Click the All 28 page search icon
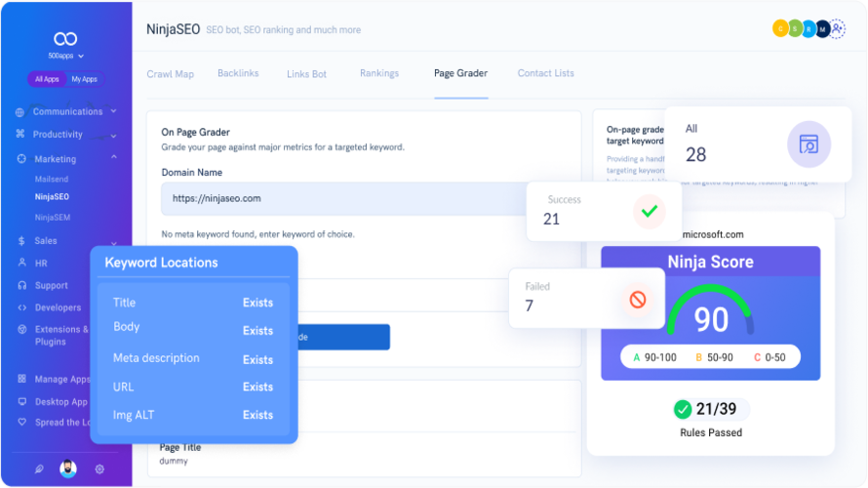This screenshot has height=488, width=868. (x=809, y=144)
